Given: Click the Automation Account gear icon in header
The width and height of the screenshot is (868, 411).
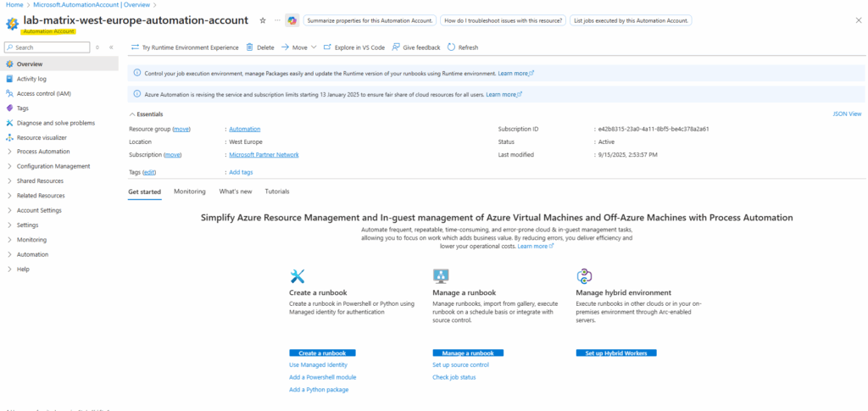Looking at the screenshot, I should (x=12, y=24).
